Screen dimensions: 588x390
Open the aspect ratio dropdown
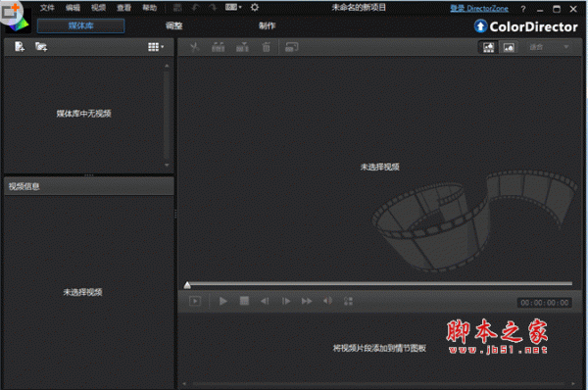pyautogui.click(x=233, y=7)
